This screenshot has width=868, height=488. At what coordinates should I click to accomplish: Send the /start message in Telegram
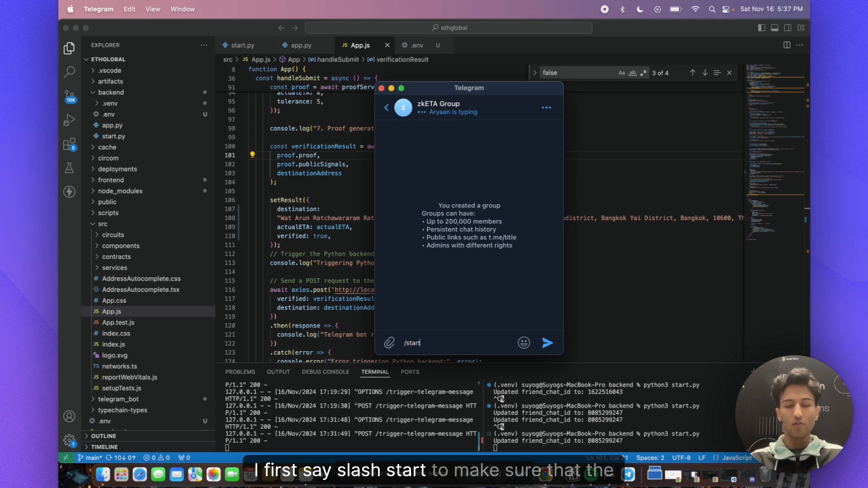[547, 343]
